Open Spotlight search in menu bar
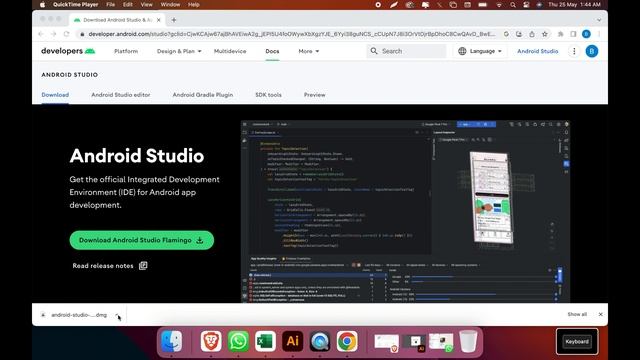Screen dimensions: 640x360 pos(513,5)
